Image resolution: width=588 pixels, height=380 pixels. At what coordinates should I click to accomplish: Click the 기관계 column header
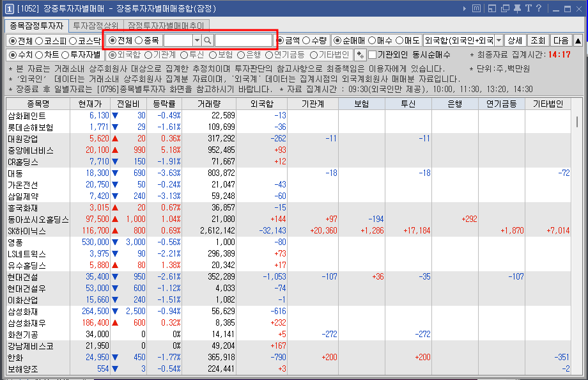[x=313, y=104]
